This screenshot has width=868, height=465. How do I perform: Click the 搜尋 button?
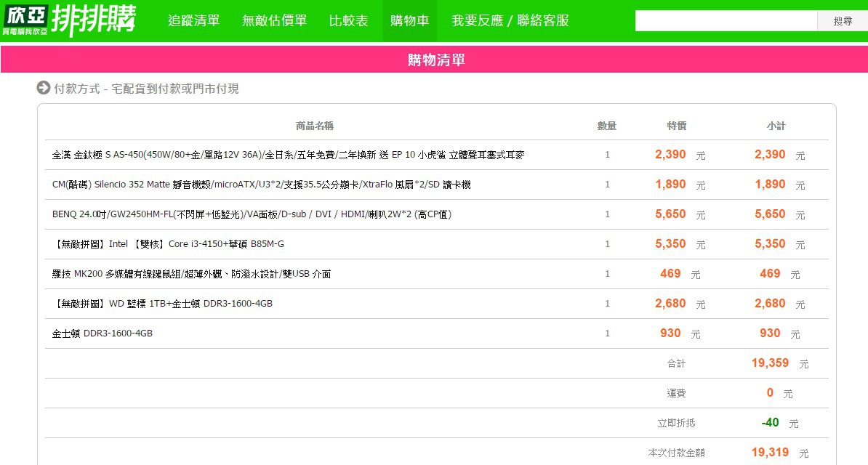pos(843,21)
